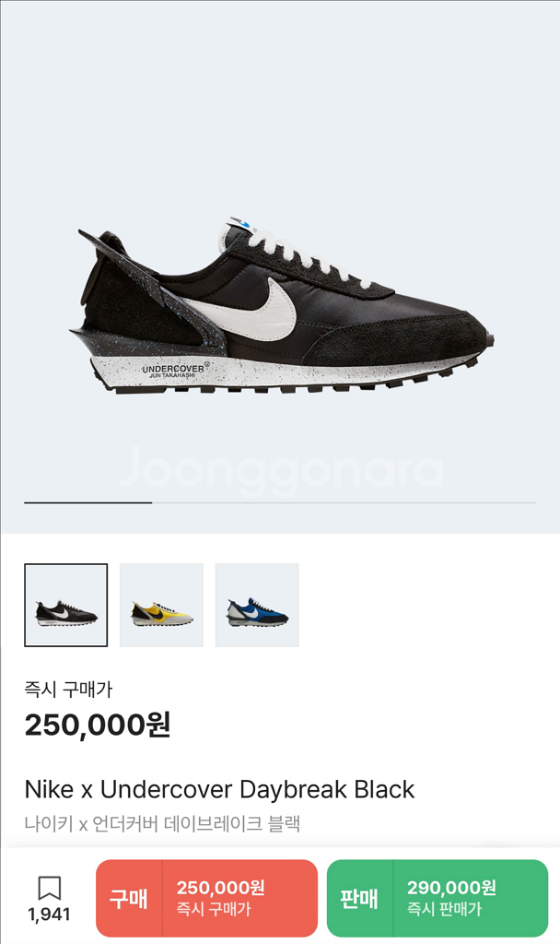Tap 250,000원 즉시 구매가 in red button
Image resolution: width=560 pixels, height=944 pixels.
(x=221, y=898)
